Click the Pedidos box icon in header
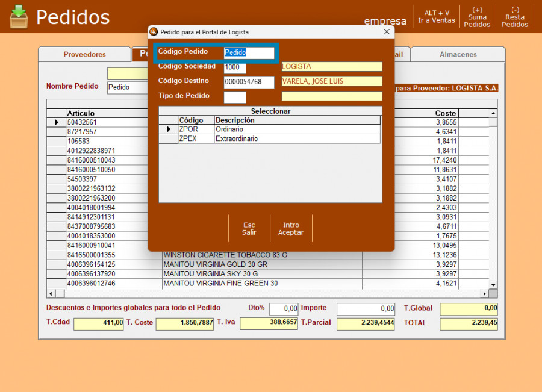542x392 pixels. 19,17
